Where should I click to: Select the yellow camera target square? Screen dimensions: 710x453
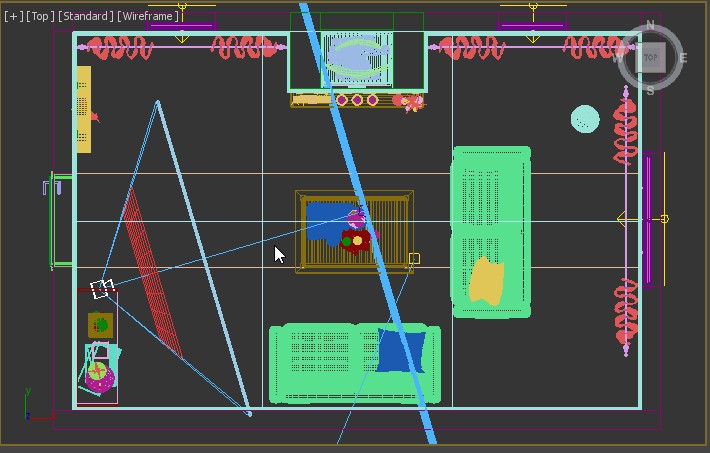[x=414, y=259]
